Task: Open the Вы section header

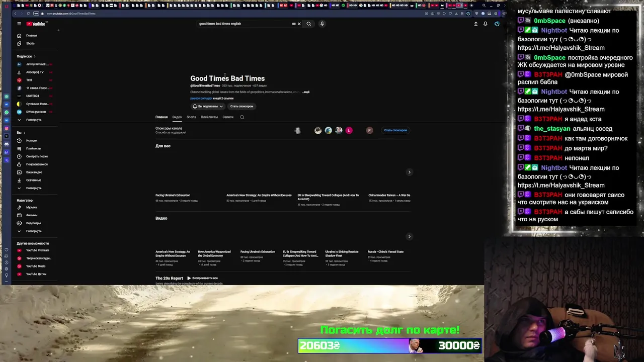Action: (21, 133)
